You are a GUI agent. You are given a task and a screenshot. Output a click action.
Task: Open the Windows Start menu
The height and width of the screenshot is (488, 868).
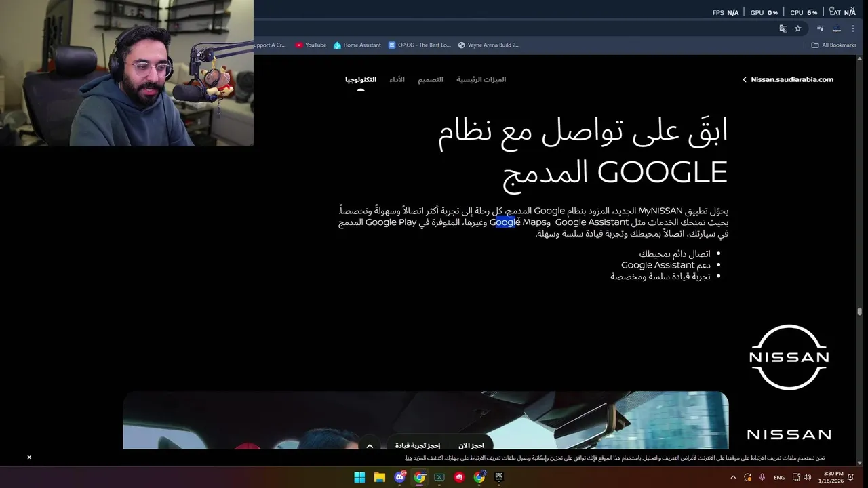click(359, 477)
